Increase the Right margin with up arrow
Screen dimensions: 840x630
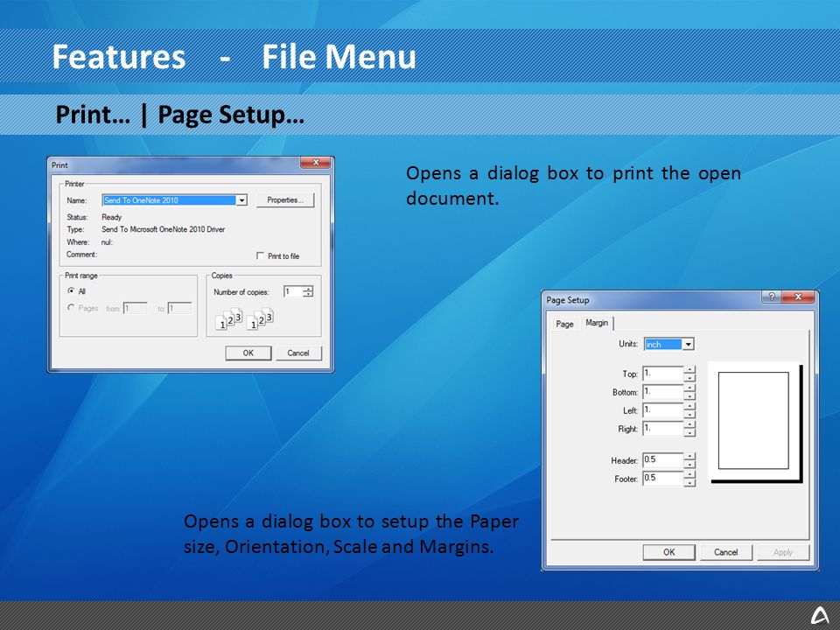pyautogui.click(x=690, y=424)
